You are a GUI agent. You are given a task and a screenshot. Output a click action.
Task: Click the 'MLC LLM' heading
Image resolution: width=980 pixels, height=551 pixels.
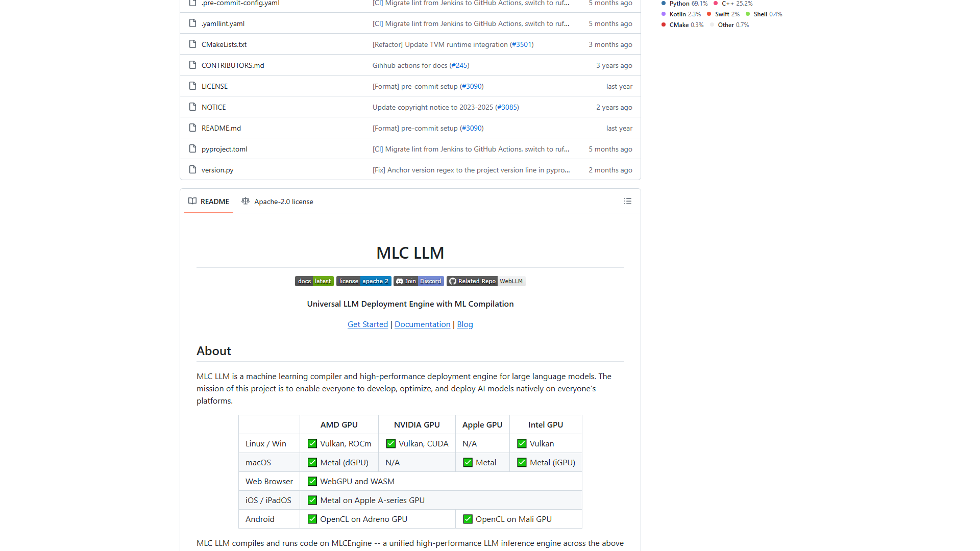[410, 253]
